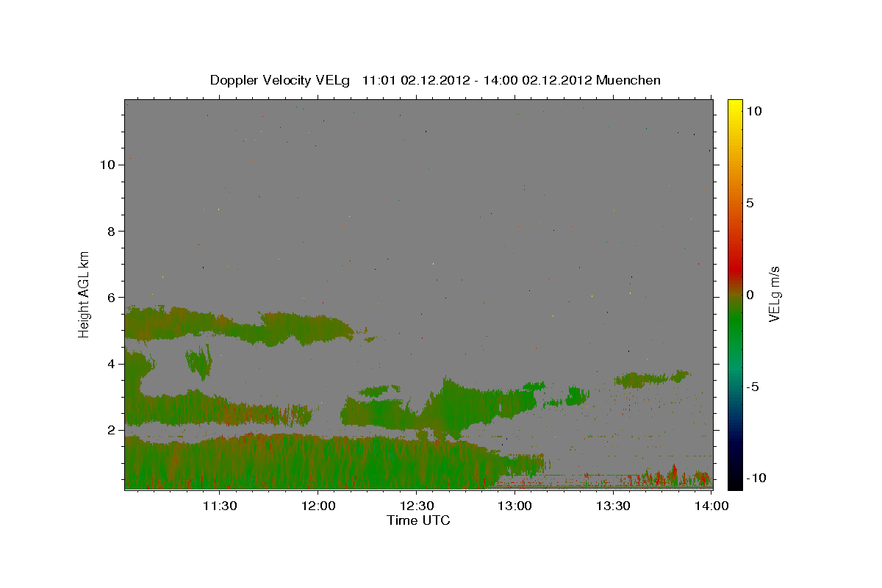Click the colorbar value 10
This screenshot has height=588, width=882.
click(755, 110)
